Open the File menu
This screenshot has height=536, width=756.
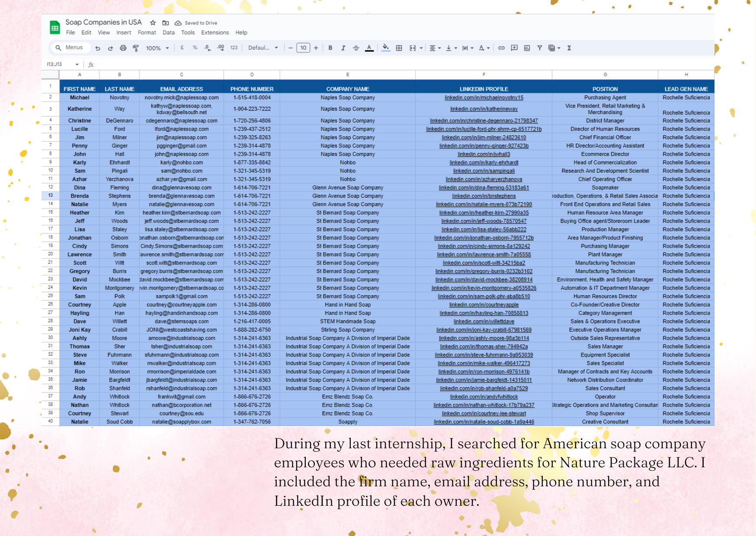[x=70, y=32]
